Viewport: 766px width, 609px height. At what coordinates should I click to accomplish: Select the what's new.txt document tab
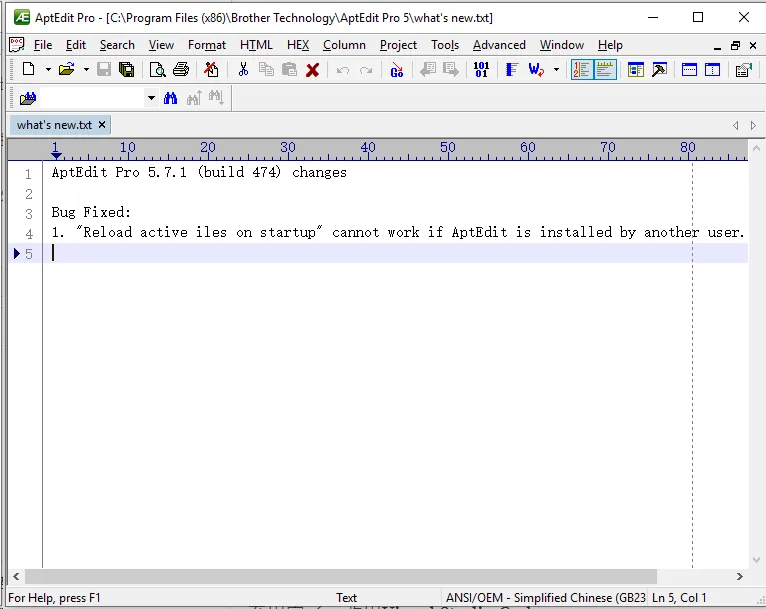(x=54, y=125)
